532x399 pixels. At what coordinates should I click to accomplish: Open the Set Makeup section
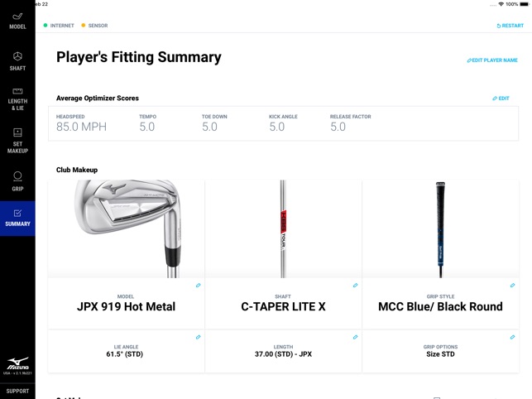[x=17, y=141]
